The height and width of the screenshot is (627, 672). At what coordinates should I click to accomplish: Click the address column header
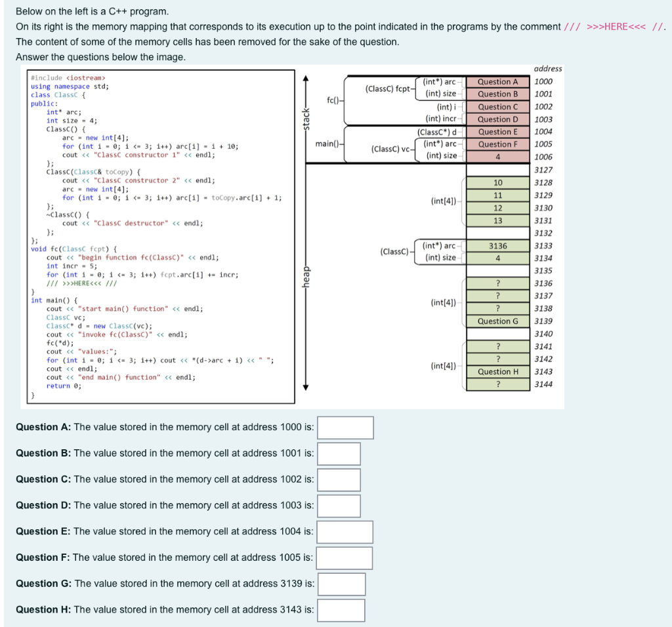coord(549,68)
